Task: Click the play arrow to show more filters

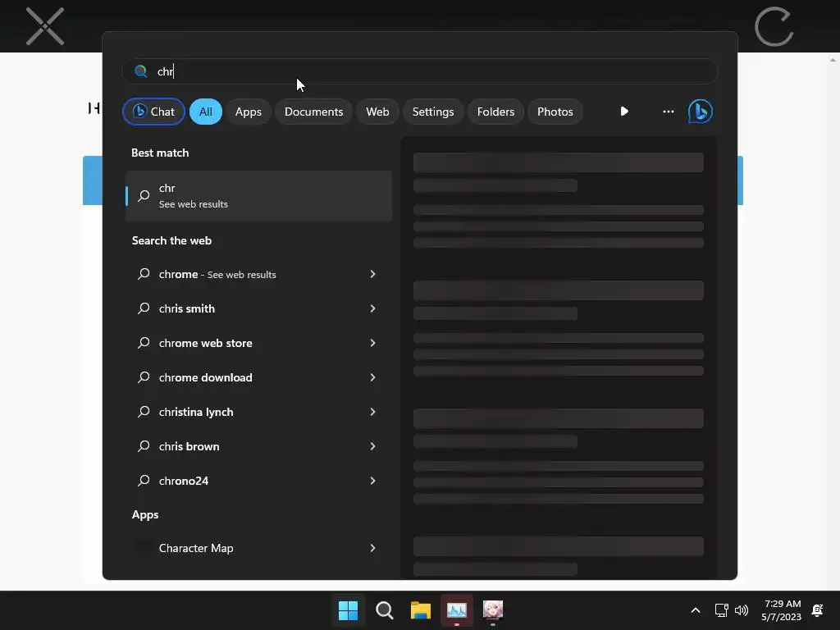Action: (x=624, y=112)
